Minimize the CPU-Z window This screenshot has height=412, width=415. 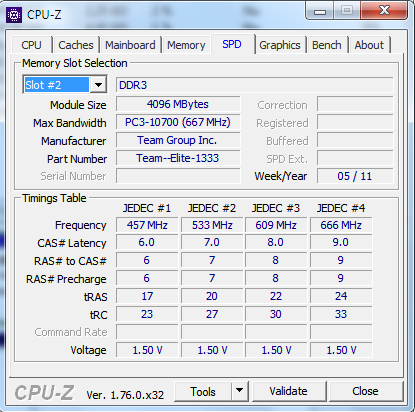pos(320,12)
